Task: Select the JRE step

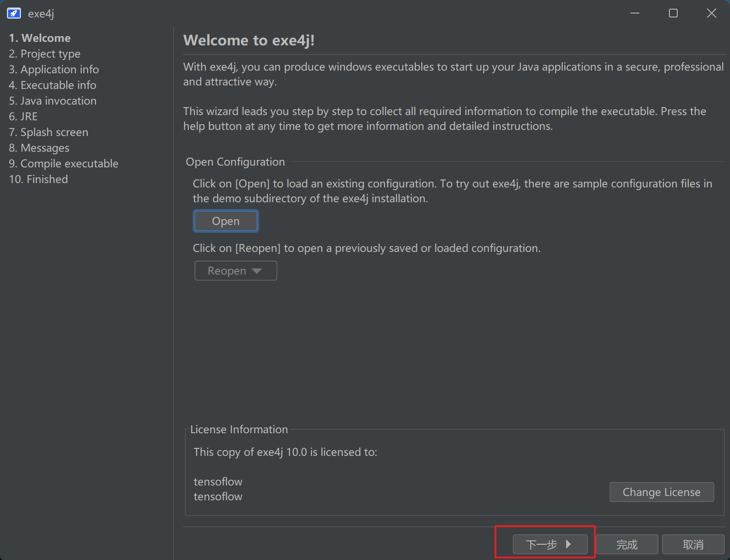Action: click(x=23, y=116)
